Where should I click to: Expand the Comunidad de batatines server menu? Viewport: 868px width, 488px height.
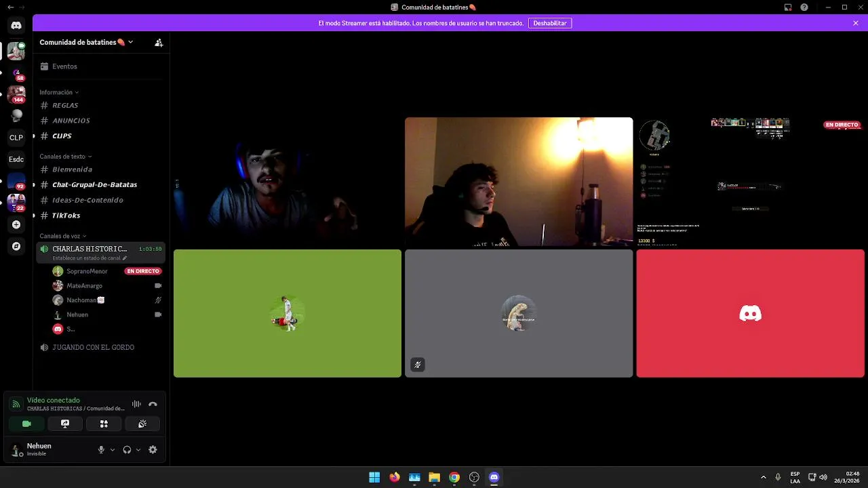(87, 42)
